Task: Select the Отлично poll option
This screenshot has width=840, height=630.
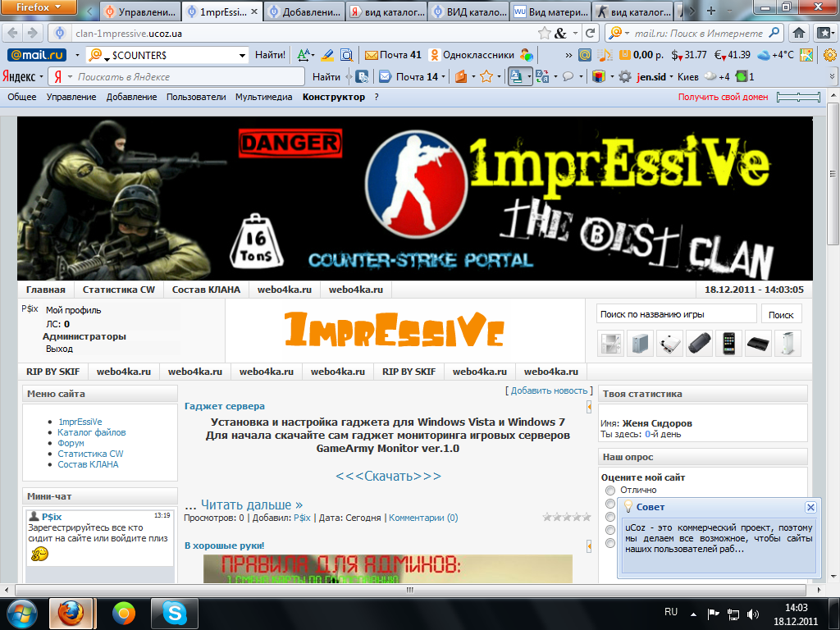Action: pos(610,491)
